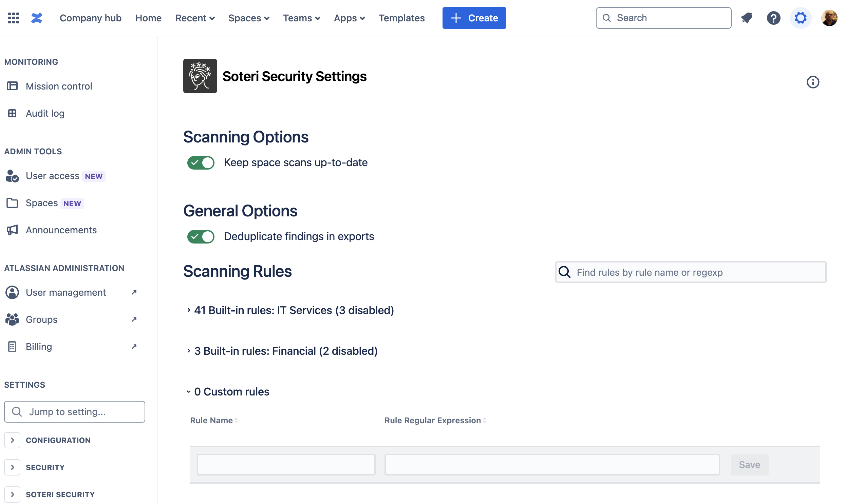Open the help question mark icon

[x=773, y=18]
